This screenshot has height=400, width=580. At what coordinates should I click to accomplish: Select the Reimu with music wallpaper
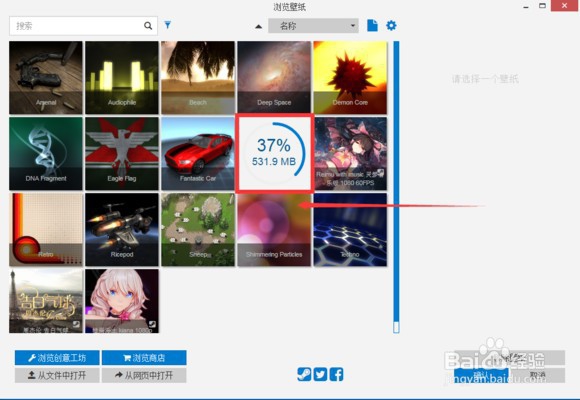(x=350, y=154)
